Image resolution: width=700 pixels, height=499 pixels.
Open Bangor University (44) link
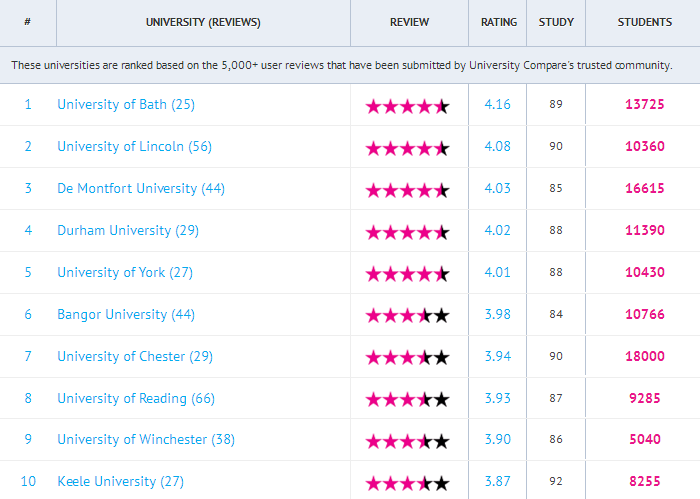pos(126,314)
